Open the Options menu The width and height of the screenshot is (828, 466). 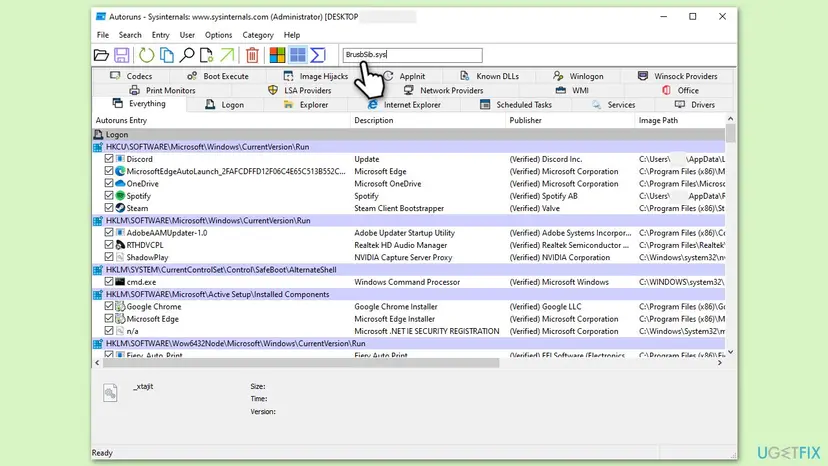click(218, 35)
